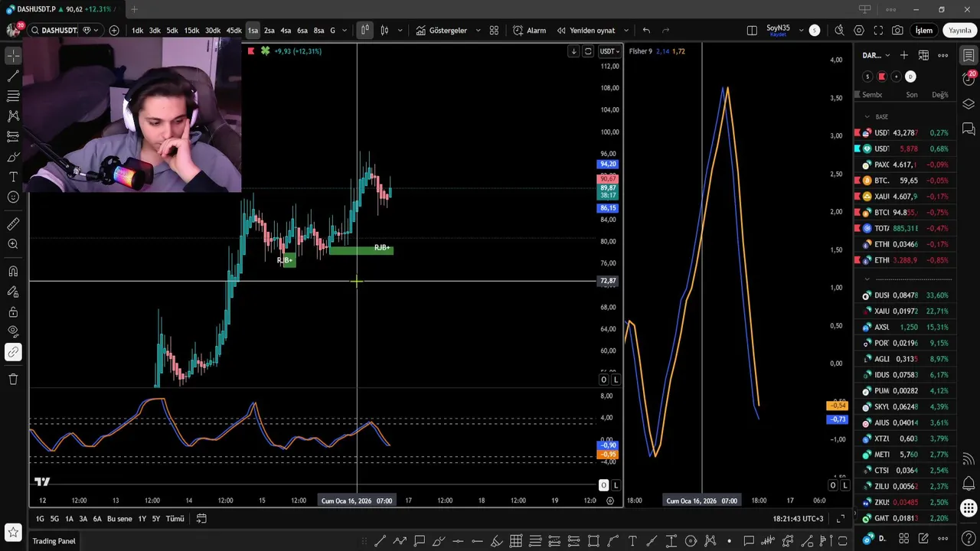Open the USDT currency dropdown on chart

click(610, 51)
